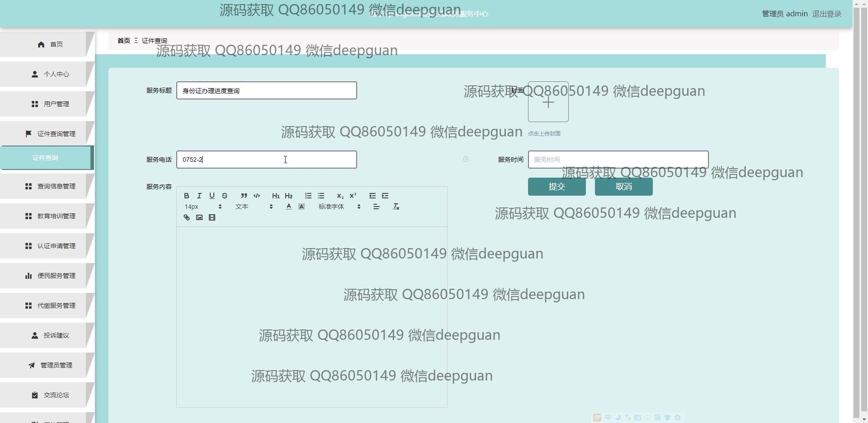Image resolution: width=868 pixels, height=423 pixels.
Task: Click the clear circle icon beside phone field
Action: coord(466,159)
